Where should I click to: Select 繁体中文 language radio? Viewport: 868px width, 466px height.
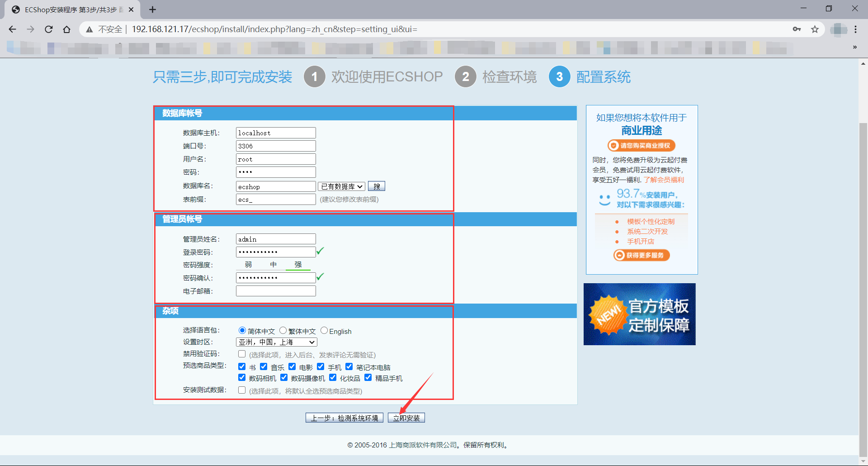pos(283,330)
